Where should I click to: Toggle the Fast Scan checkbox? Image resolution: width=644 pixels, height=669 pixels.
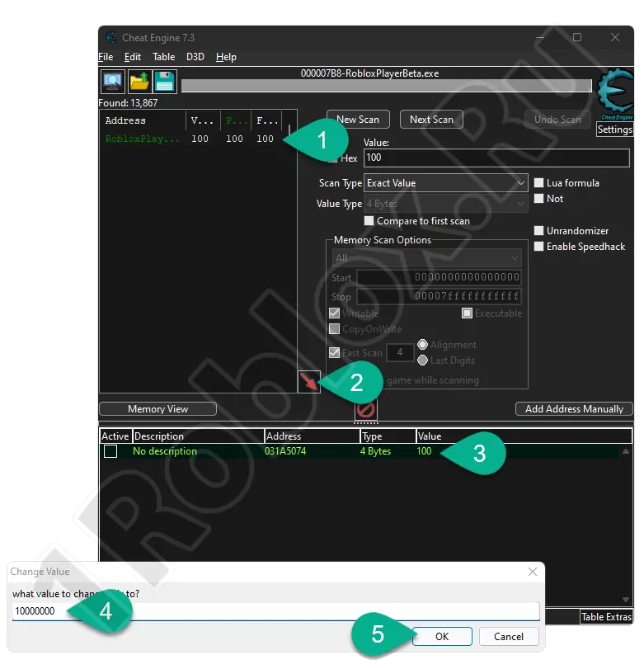[x=334, y=353]
